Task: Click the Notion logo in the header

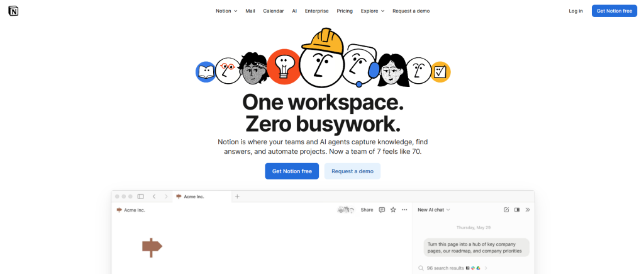Action: click(x=13, y=11)
